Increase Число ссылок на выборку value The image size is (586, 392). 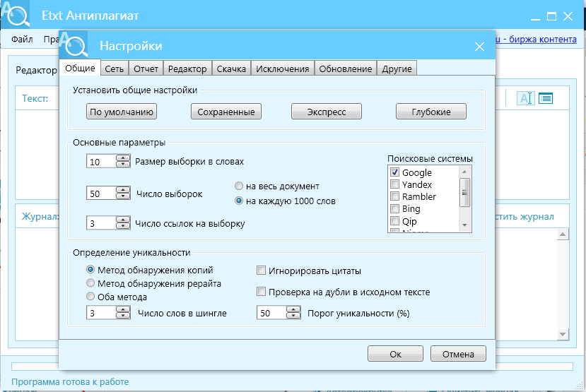point(123,219)
